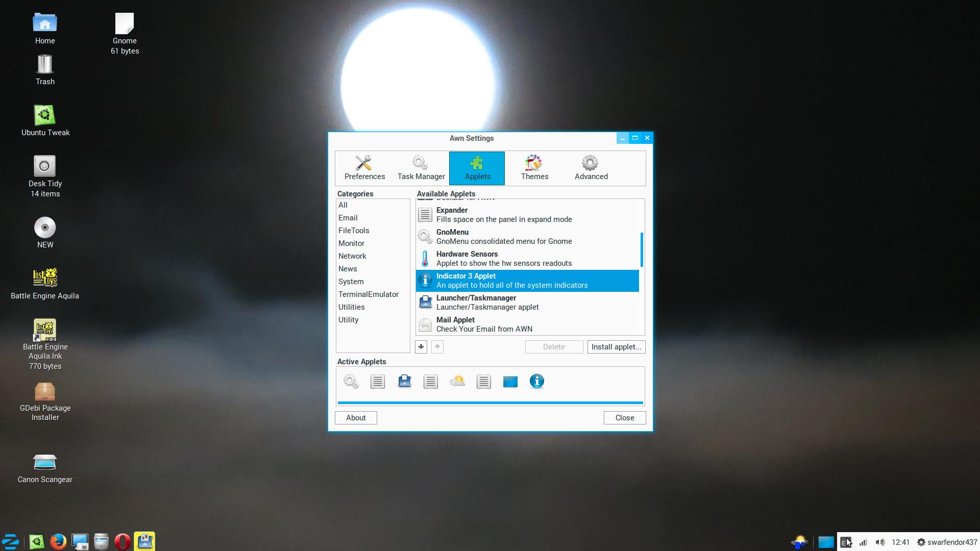This screenshot has width=980, height=551.
Task: Pick the Monitor category
Action: click(373, 243)
